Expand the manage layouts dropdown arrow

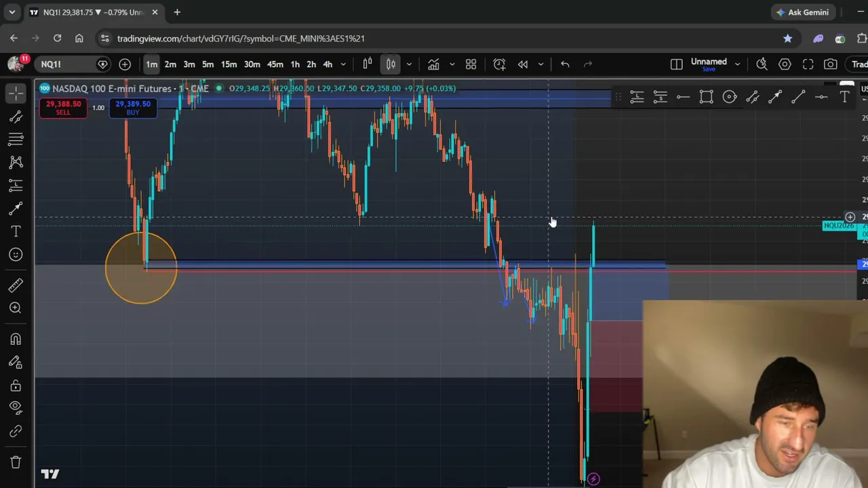tap(737, 64)
